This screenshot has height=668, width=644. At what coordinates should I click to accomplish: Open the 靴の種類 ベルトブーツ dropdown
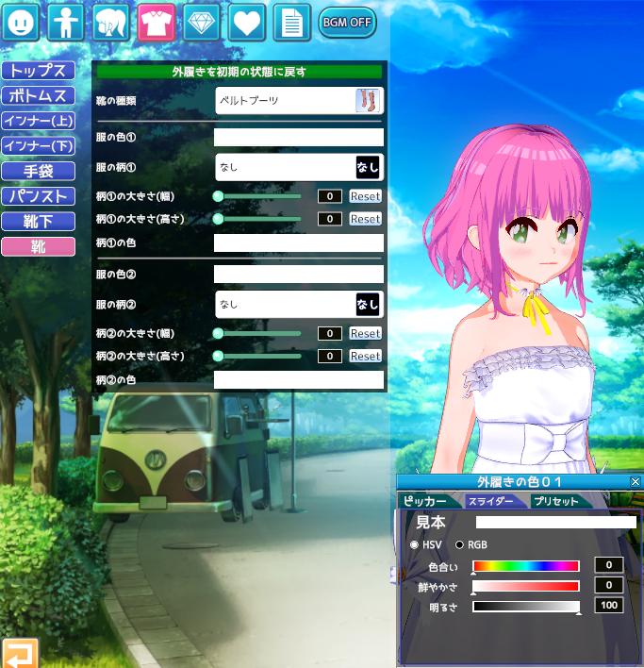click(298, 100)
